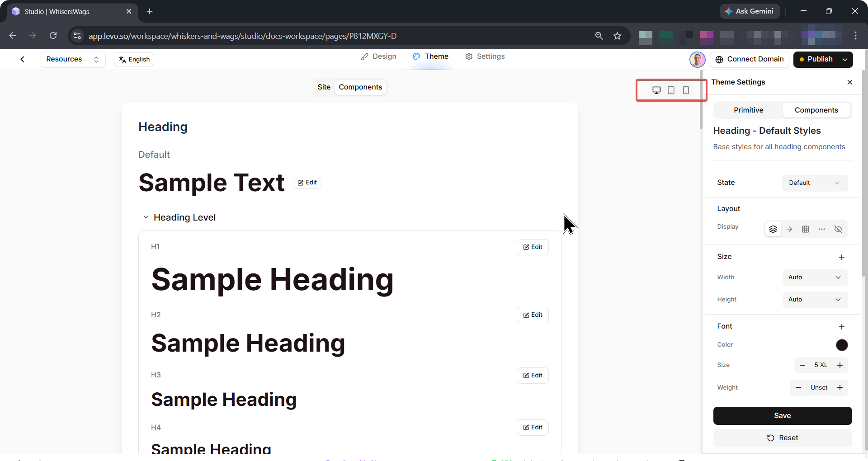The width and height of the screenshot is (868, 461).
Task: Click Edit button for H1 heading
Action: (x=533, y=247)
